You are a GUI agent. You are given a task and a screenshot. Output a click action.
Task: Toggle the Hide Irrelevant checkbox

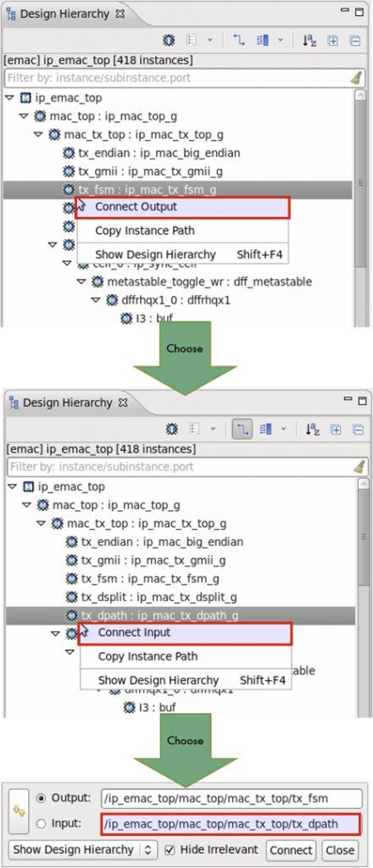pyautogui.click(x=170, y=849)
